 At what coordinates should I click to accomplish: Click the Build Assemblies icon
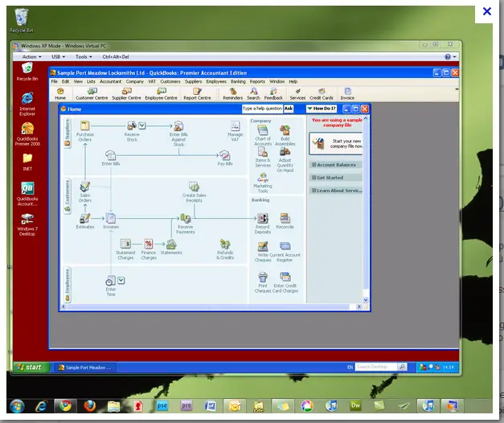pyautogui.click(x=285, y=130)
